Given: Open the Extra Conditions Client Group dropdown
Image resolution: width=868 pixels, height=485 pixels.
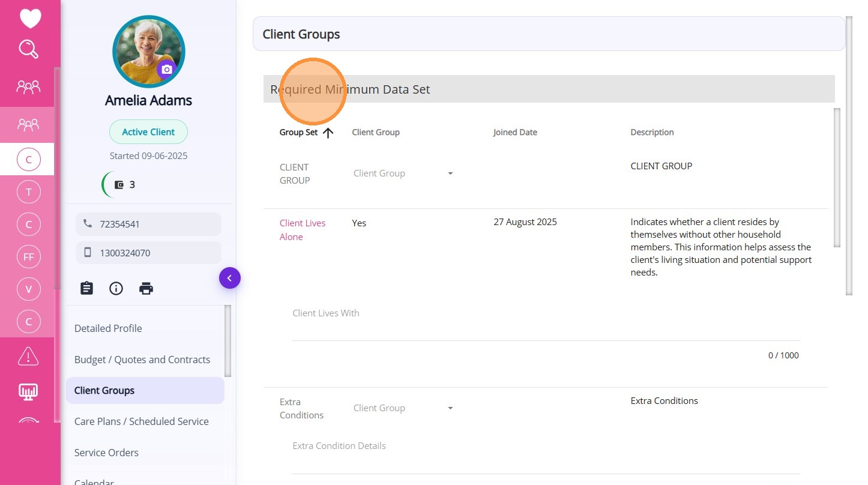Looking at the screenshot, I should coord(403,408).
